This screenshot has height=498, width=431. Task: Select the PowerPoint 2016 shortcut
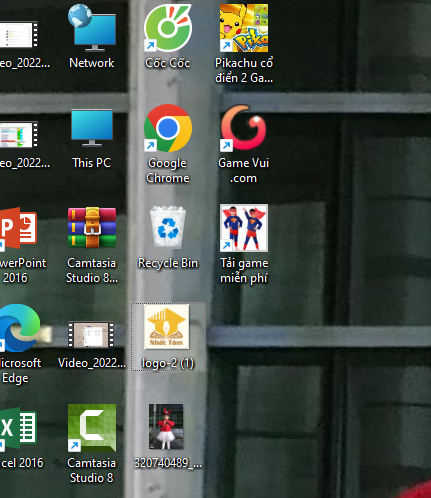pyautogui.click(x=18, y=228)
